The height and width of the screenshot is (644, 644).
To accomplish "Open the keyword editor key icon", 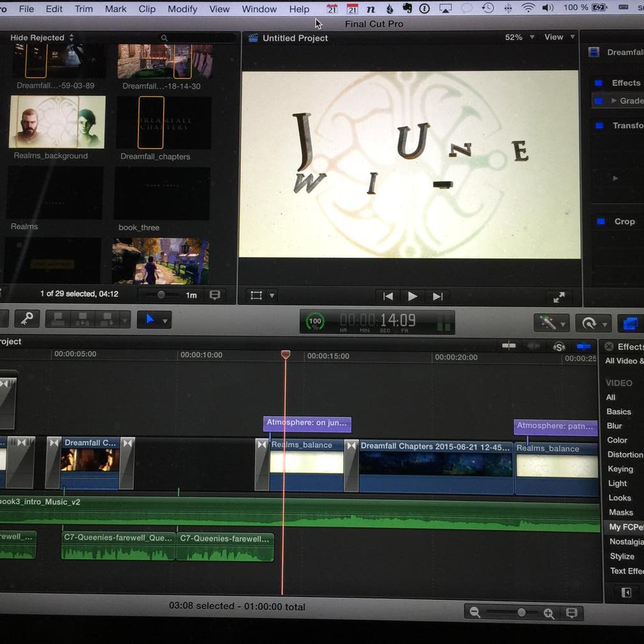I will pyautogui.click(x=27, y=319).
